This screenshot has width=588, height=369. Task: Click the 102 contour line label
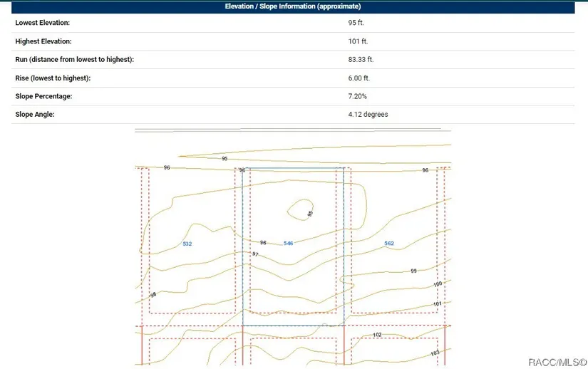point(377,335)
